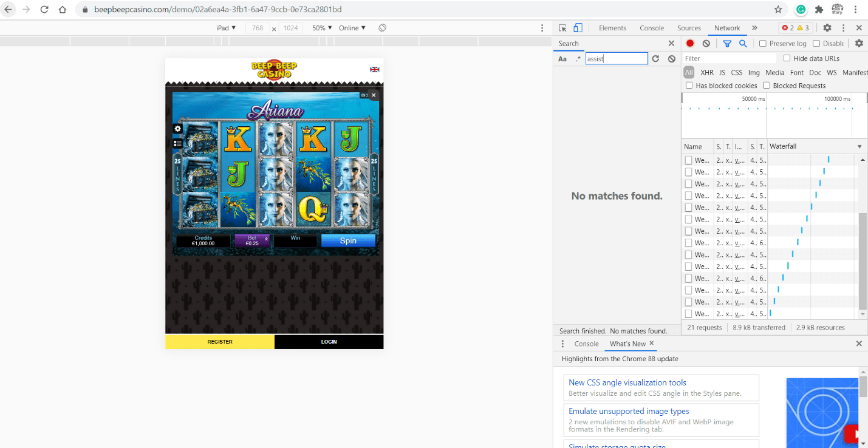Open DevTools Settings gear

(x=827, y=28)
